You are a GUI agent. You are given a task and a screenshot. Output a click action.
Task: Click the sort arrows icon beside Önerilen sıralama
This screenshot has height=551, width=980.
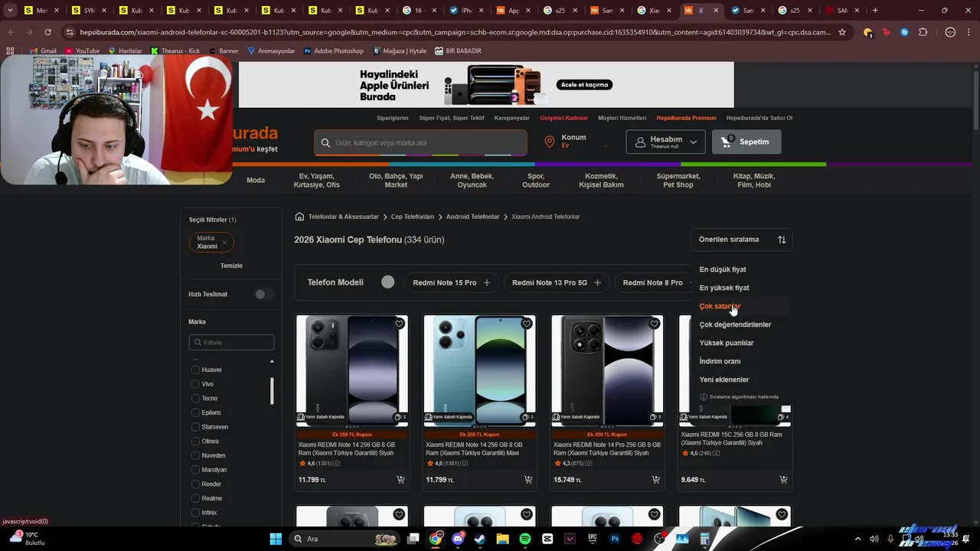tap(782, 240)
